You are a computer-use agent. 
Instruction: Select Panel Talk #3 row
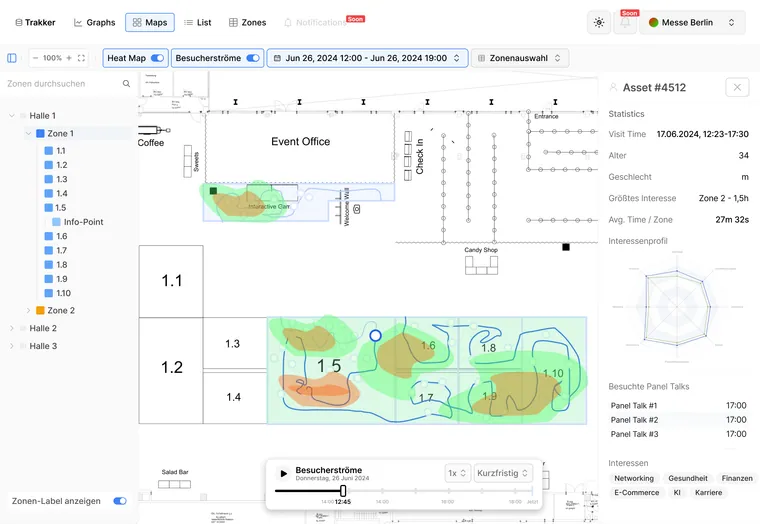678,434
